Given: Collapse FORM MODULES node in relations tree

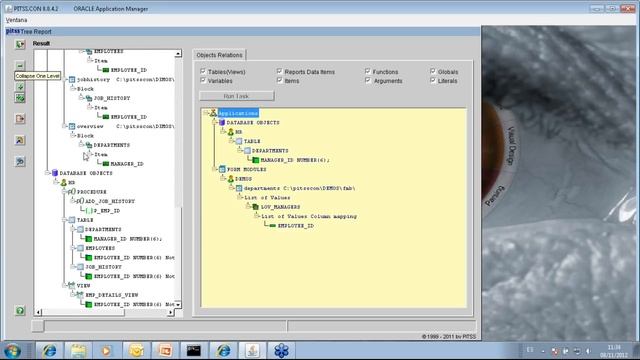Looking at the screenshot, I should click(214, 169).
